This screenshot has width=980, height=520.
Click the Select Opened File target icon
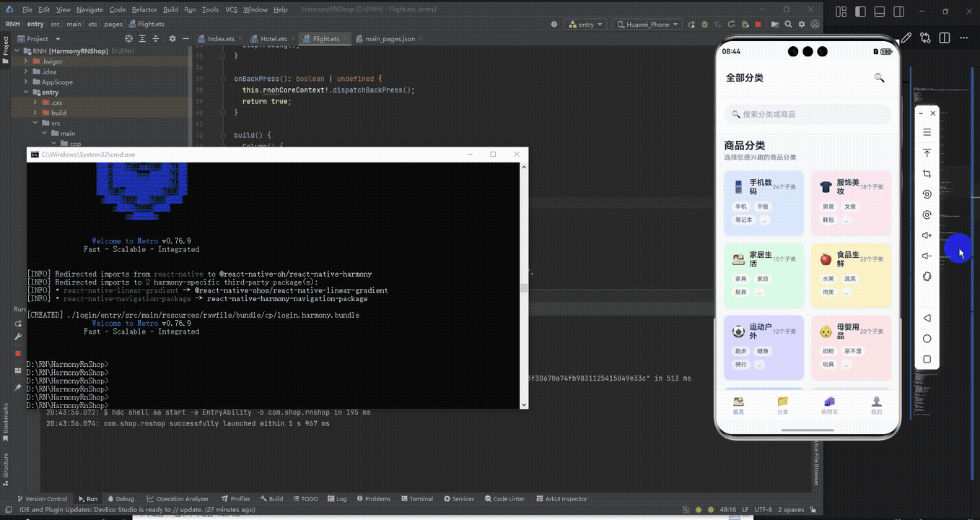[129, 38]
